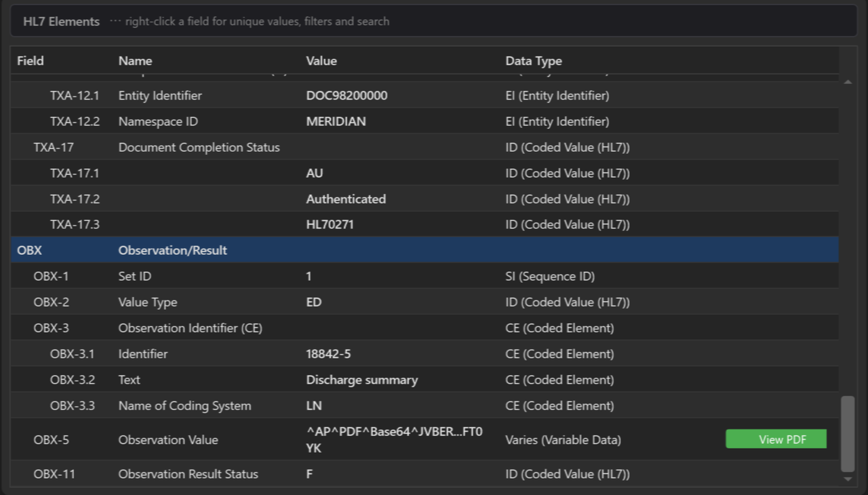Click the F result status value
This screenshot has height=495, width=868.
(x=309, y=474)
